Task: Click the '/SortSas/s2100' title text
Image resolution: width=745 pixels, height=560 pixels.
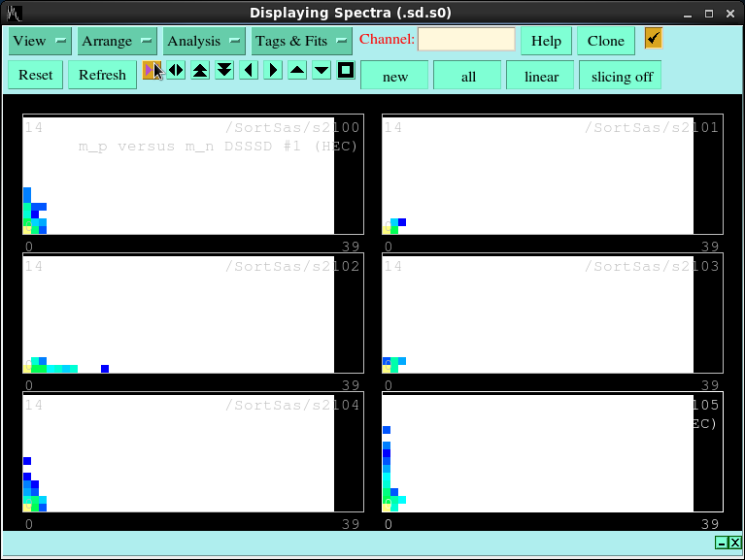Action: 292,127
